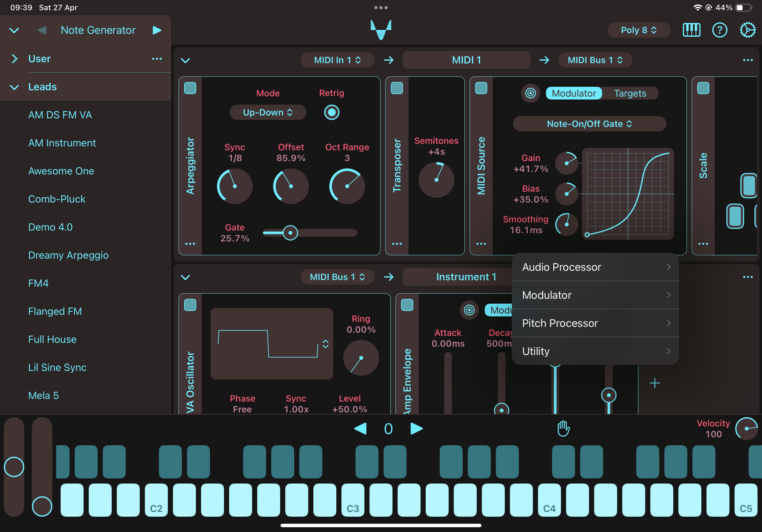Image resolution: width=762 pixels, height=532 pixels.
Task: Open the Scale module options dots
Action: pyautogui.click(x=703, y=244)
